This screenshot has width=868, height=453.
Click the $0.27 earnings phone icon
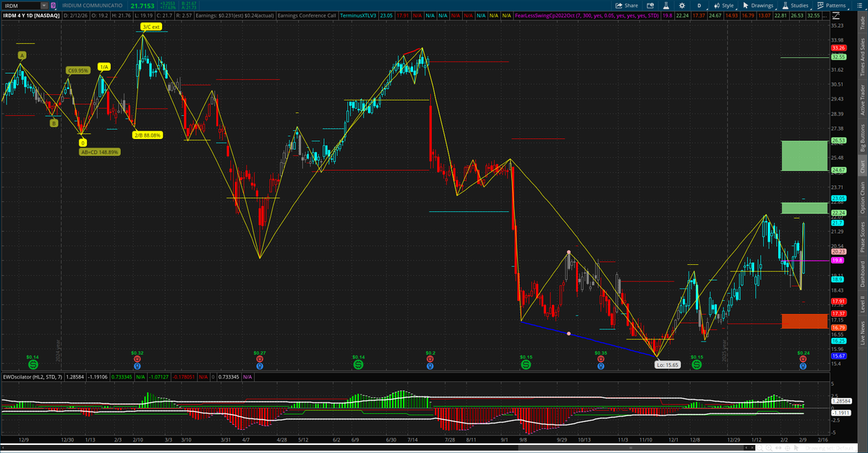point(260,360)
